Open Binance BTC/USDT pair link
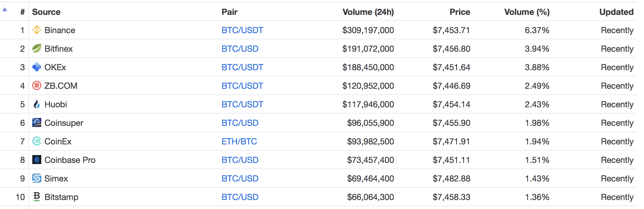Viewport: 644px width, 209px height. pyautogui.click(x=242, y=30)
